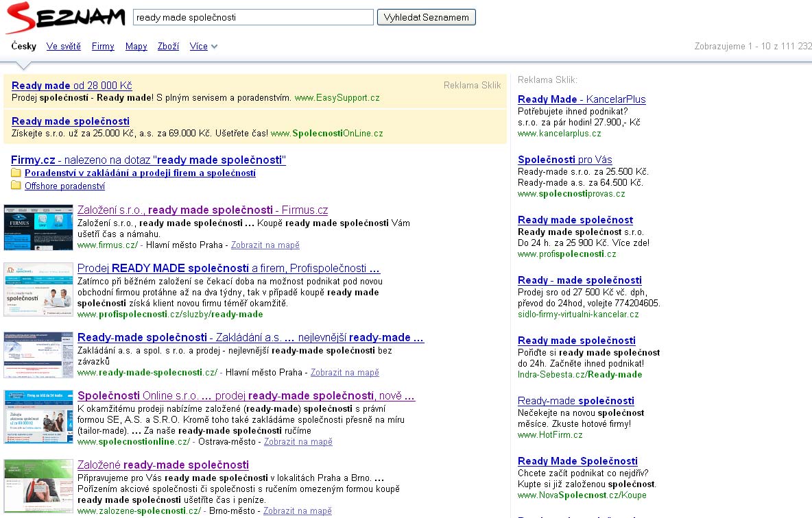Click the Zobrazujeme 1 - 10 results count
The image size is (812, 518).
[753, 46]
